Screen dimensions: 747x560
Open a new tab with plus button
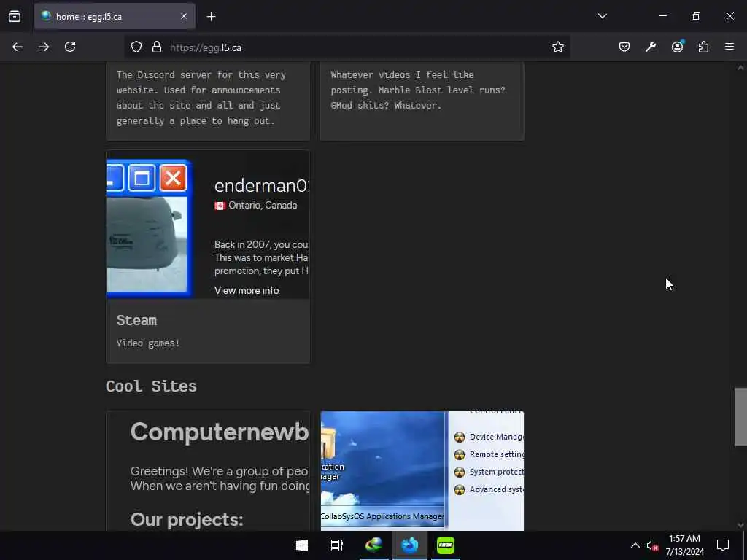point(211,17)
